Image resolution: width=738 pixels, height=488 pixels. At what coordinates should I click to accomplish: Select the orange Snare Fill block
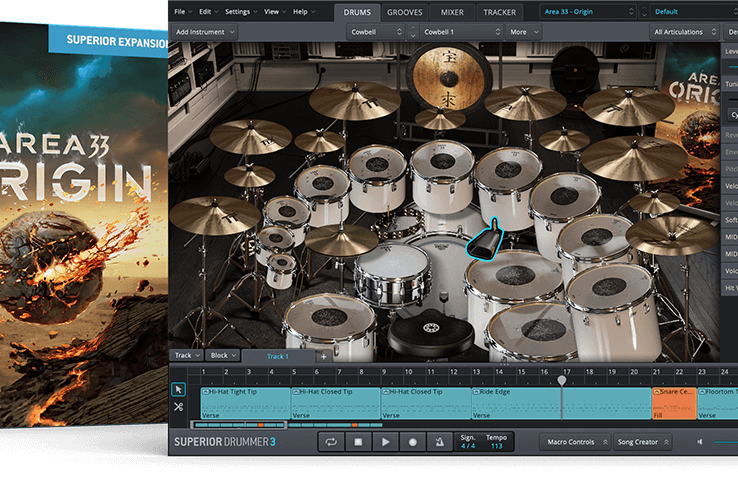[674, 403]
